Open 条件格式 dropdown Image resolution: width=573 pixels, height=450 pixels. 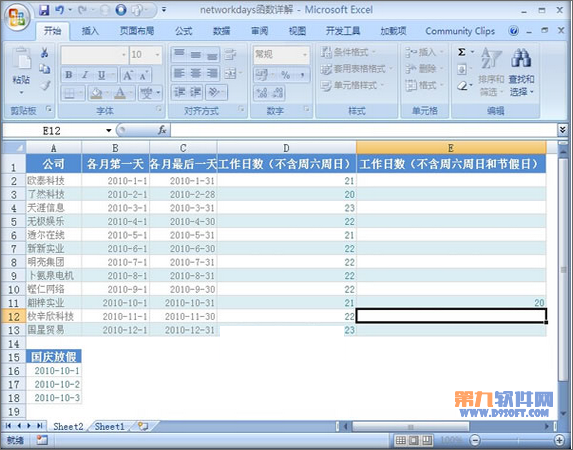(347, 52)
